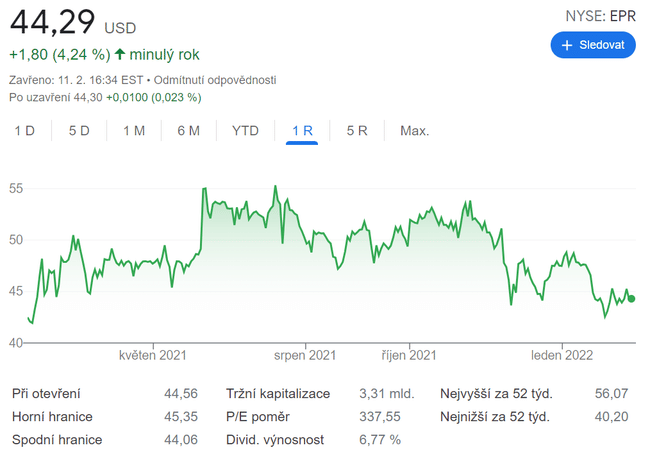Show the Max. full history range
The image size is (650, 452).
click(414, 131)
